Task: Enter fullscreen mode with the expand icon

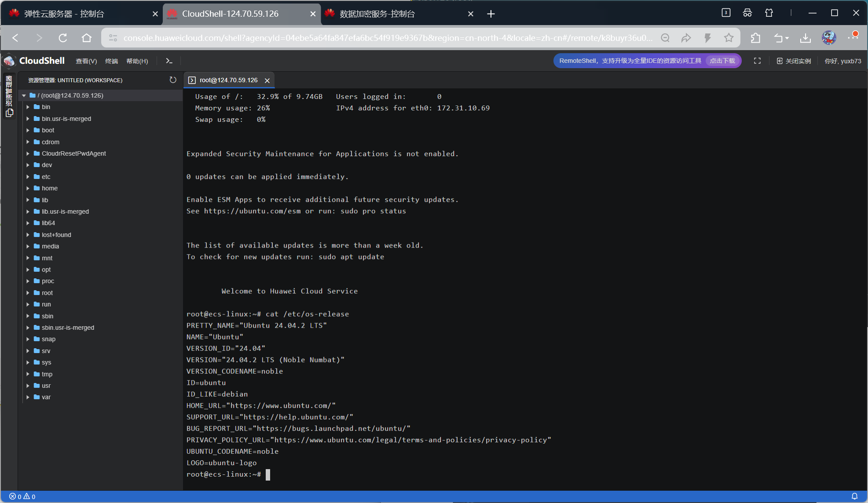Action: (x=757, y=61)
